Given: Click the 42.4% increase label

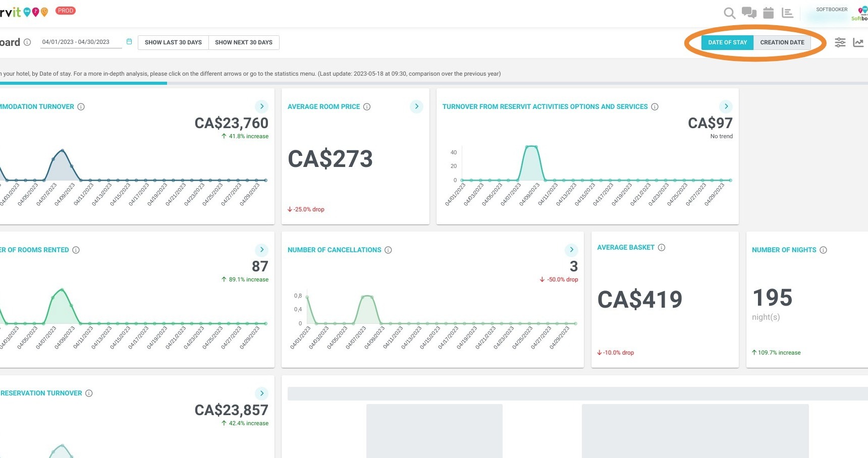Looking at the screenshot, I should coord(245,423).
